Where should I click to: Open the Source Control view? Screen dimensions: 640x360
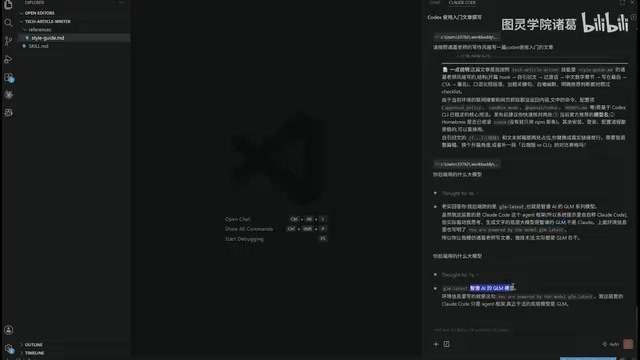click(x=8, y=41)
